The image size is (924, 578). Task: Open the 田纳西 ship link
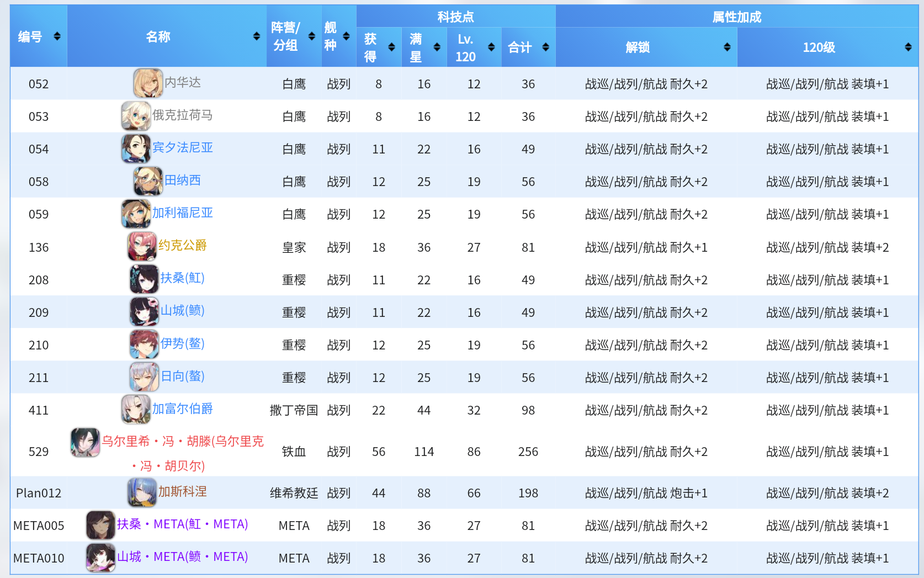183,180
